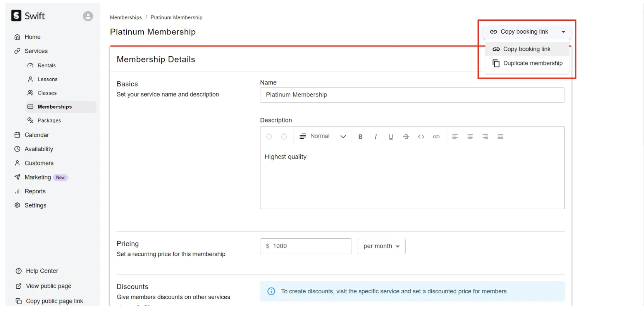Viewport: 644px width, 310px height.
Task: Click the undo icon in editor
Action: pos(269,136)
